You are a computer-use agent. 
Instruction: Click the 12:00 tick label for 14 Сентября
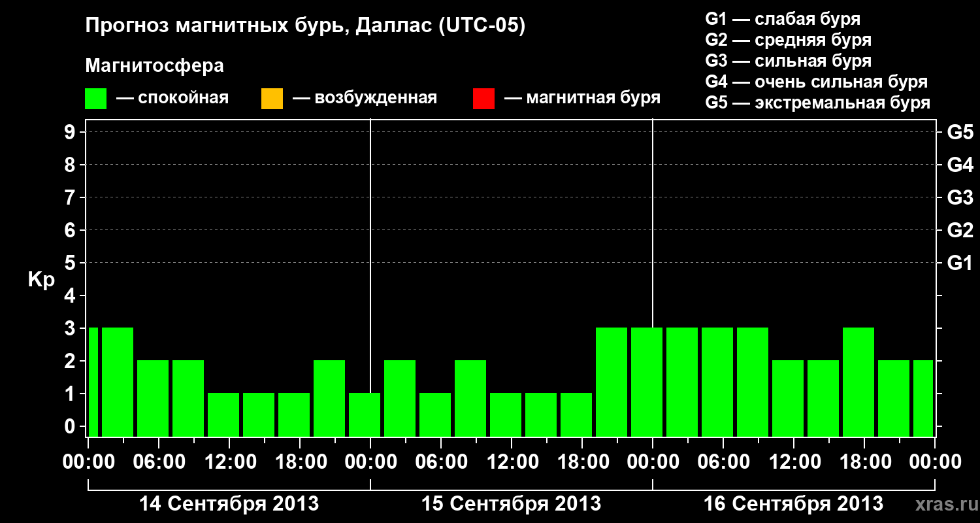pyautogui.click(x=230, y=462)
